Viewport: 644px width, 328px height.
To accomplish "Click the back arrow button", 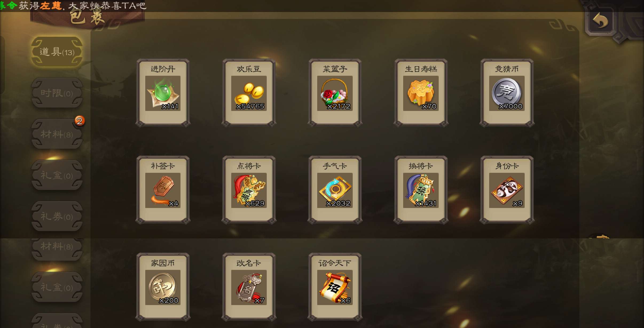I will 600,21.
